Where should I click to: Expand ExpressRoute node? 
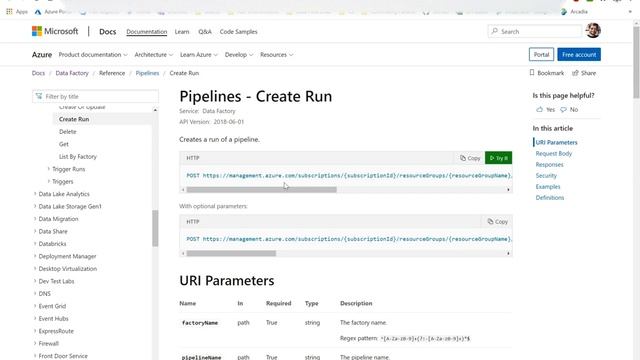35,331
